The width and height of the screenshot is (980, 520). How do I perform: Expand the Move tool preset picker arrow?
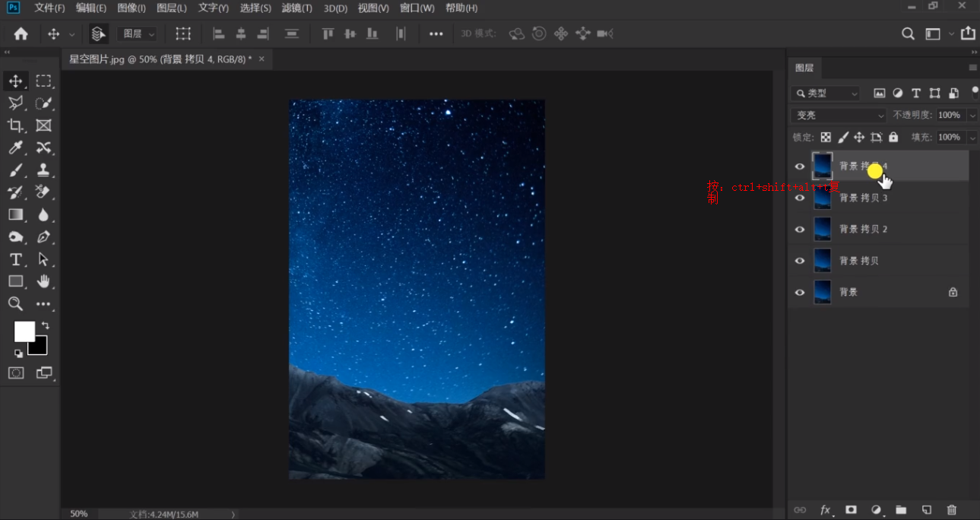point(72,34)
